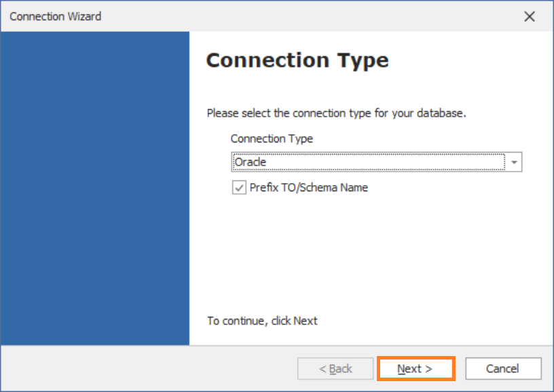Toggle the Prefix TO/Schema Name checkbox

pos(239,187)
